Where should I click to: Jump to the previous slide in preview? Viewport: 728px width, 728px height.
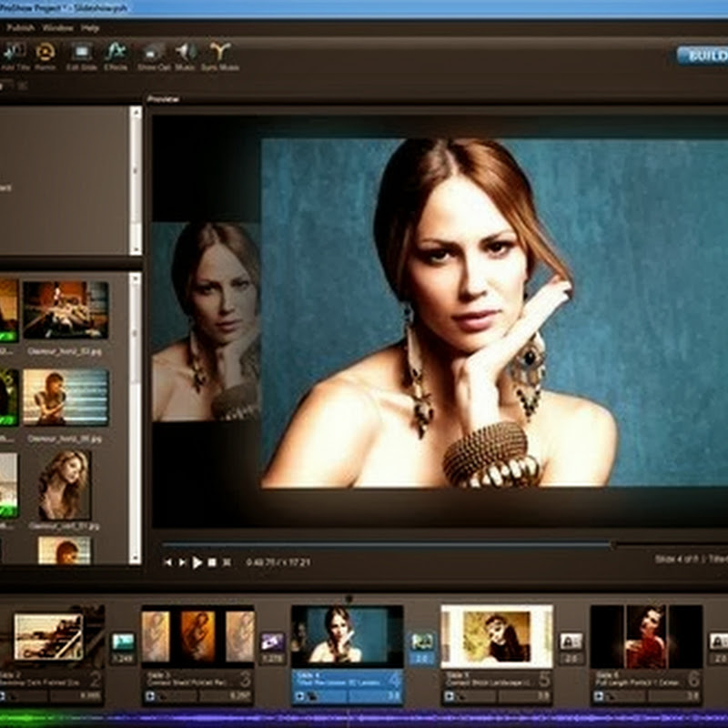pyautogui.click(x=167, y=562)
